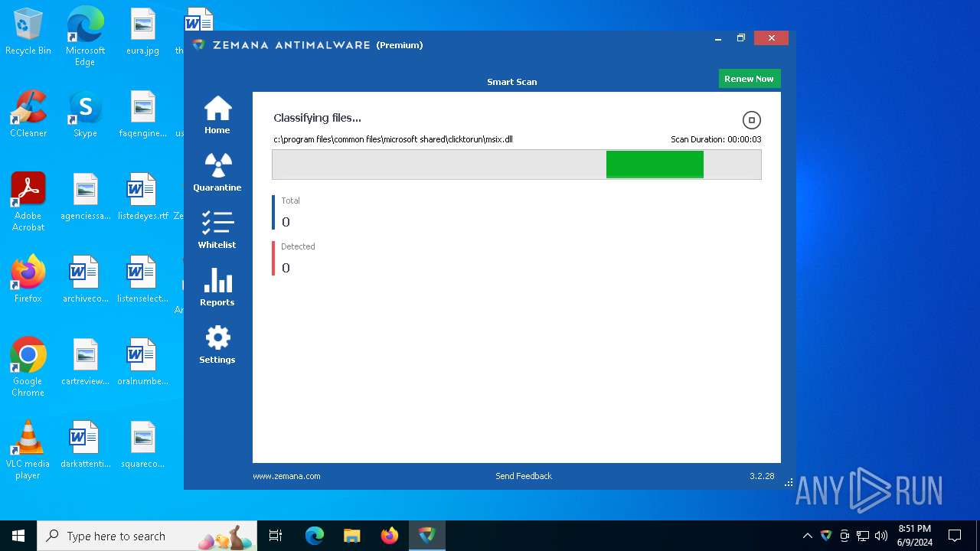Image resolution: width=980 pixels, height=551 pixels.
Task: Stop the scan with the circular stop icon
Action: [x=752, y=120]
